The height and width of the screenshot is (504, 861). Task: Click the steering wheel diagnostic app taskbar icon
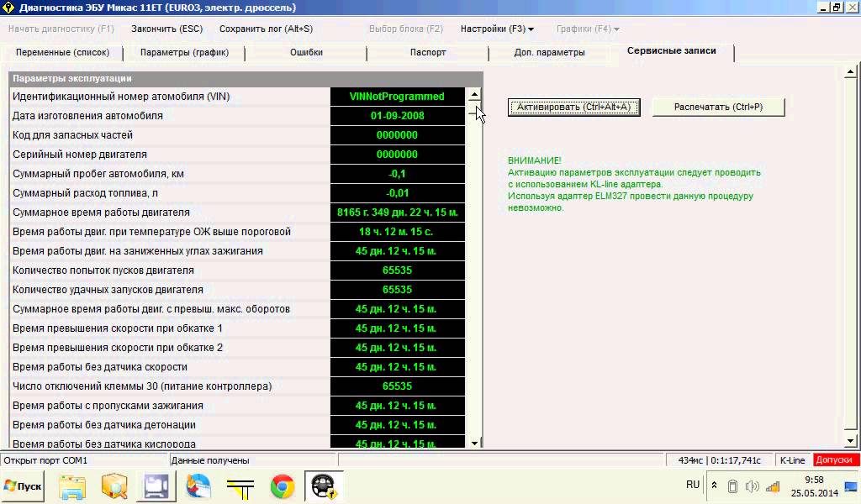[x=324, y=486]
